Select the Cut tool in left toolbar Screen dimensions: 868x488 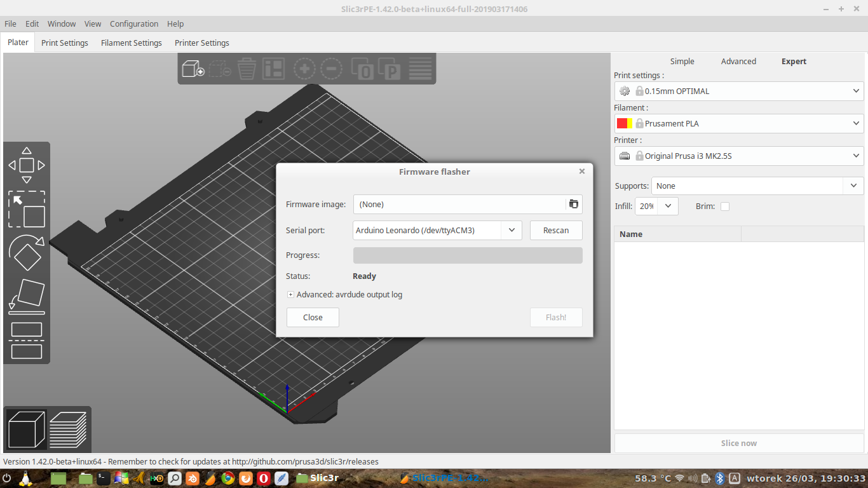click(27, 340)
